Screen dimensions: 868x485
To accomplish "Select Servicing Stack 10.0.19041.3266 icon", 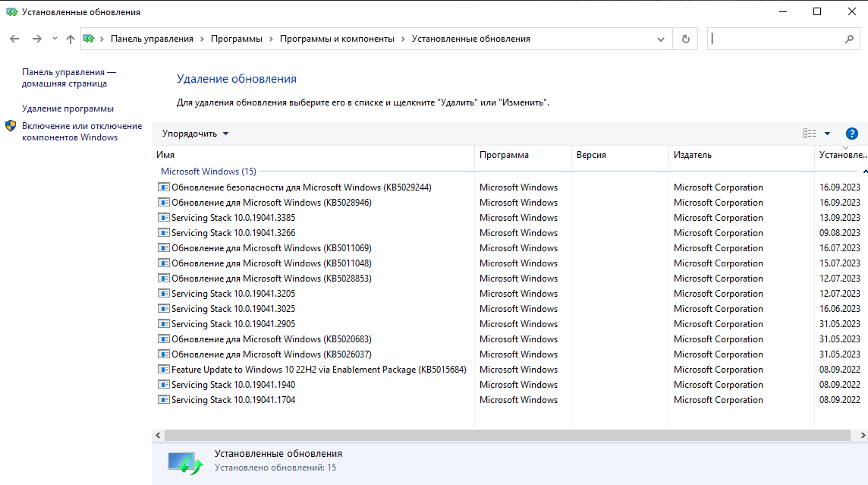I will point(163,232).
